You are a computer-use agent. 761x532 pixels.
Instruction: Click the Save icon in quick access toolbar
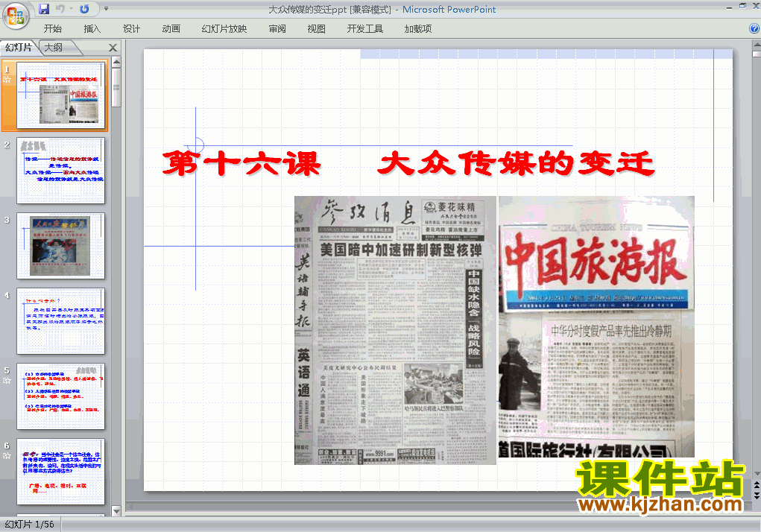click(44, 9)
